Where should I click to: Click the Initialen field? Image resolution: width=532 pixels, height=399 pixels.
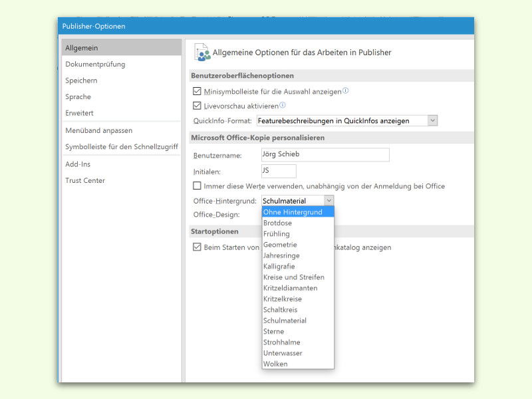coord(279,171)
